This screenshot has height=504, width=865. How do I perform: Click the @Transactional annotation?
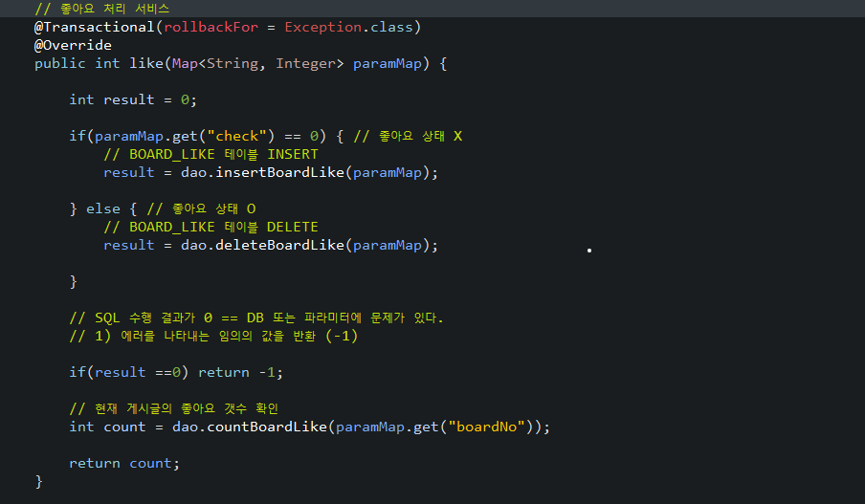click(95, 27)
